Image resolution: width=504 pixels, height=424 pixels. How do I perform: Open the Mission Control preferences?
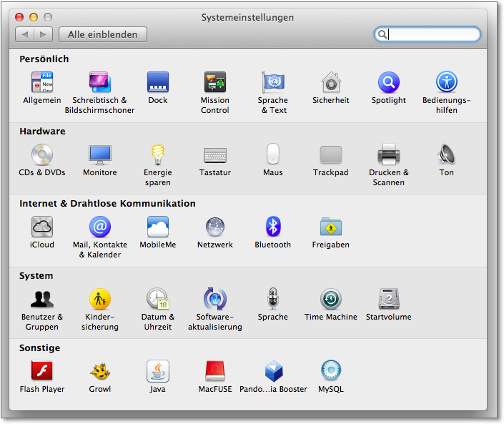click(214, 83)
